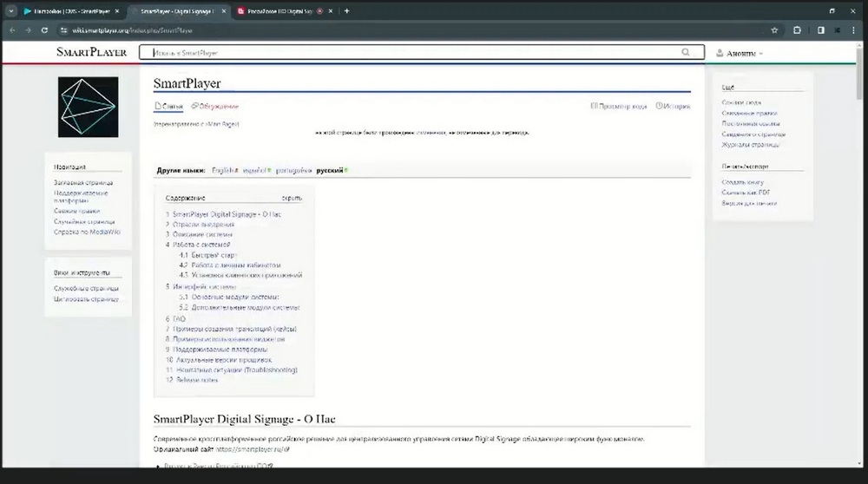
Task: Click the browser back arrow
Action: [12, 30]
